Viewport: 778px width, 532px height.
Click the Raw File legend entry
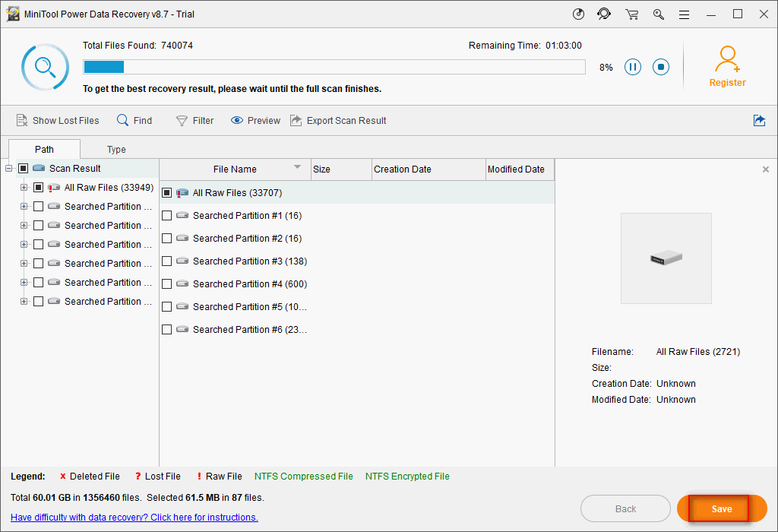coord(220,477)
